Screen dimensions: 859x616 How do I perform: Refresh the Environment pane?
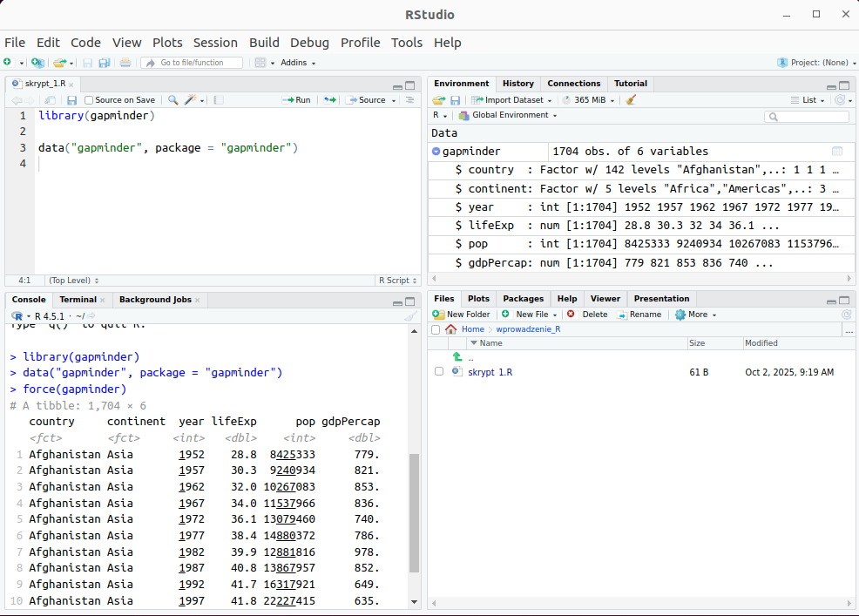point(840,99)
